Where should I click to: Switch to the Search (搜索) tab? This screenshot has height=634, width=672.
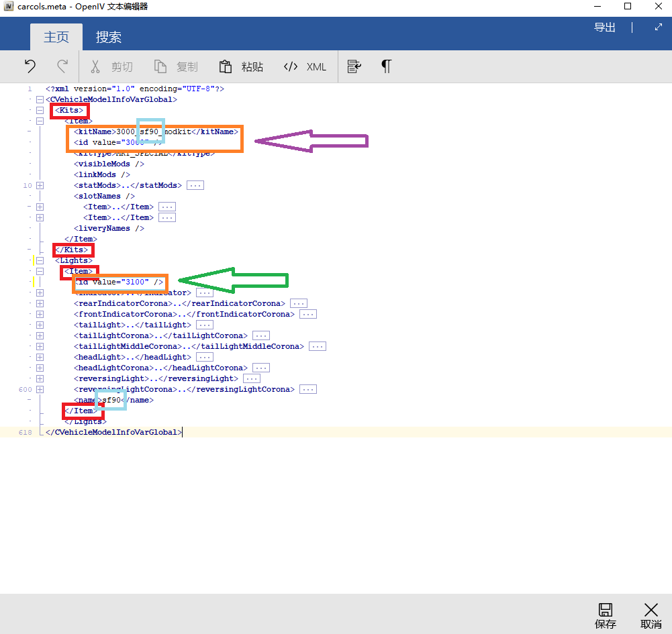point(109,37)
